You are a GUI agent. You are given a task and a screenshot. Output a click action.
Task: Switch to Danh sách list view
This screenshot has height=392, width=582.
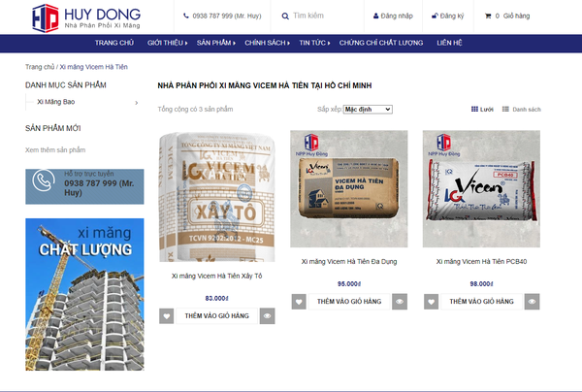click(x=522, y=109)
